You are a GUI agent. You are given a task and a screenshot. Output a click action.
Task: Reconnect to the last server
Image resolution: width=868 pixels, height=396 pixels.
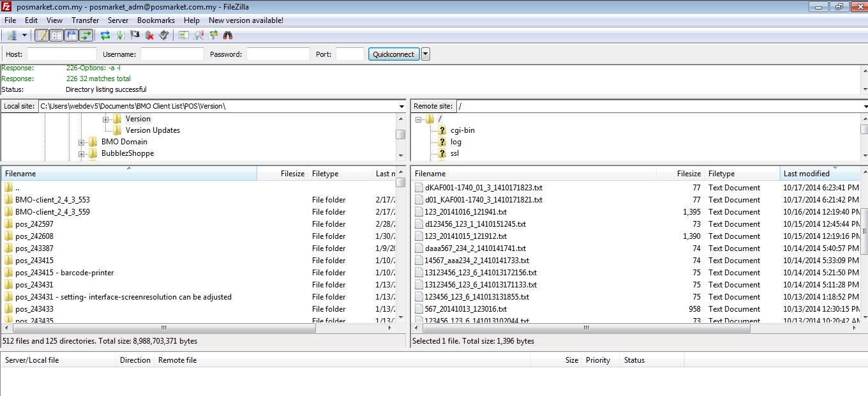tap(164, 35)
